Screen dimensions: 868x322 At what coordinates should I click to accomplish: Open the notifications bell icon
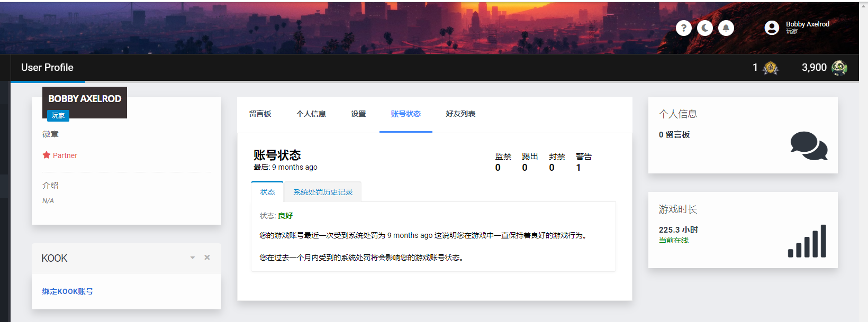click(x=726, y=28)
